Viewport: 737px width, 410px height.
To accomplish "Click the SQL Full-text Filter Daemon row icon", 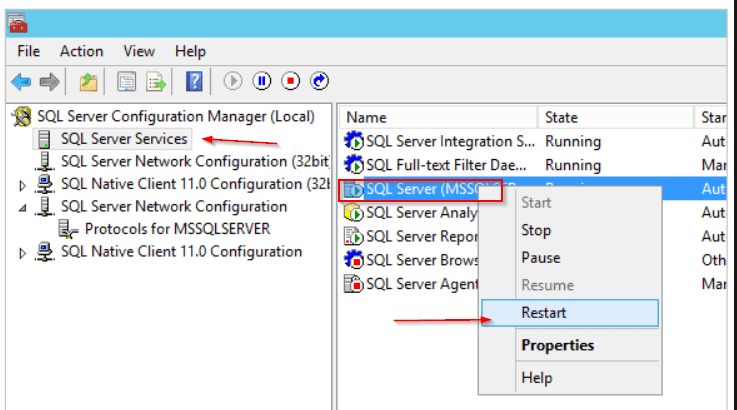I will [353, 165].
